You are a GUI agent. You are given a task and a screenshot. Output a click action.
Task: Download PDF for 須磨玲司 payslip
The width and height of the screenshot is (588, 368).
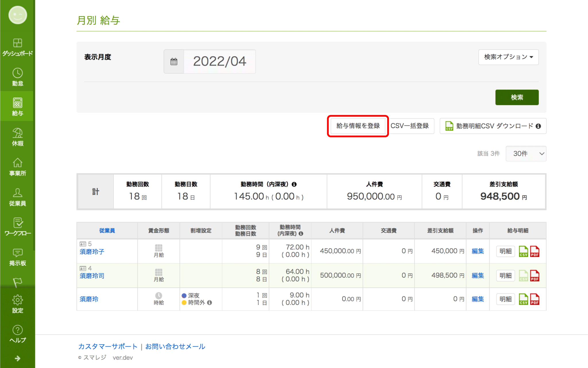[x=535, y=276]
